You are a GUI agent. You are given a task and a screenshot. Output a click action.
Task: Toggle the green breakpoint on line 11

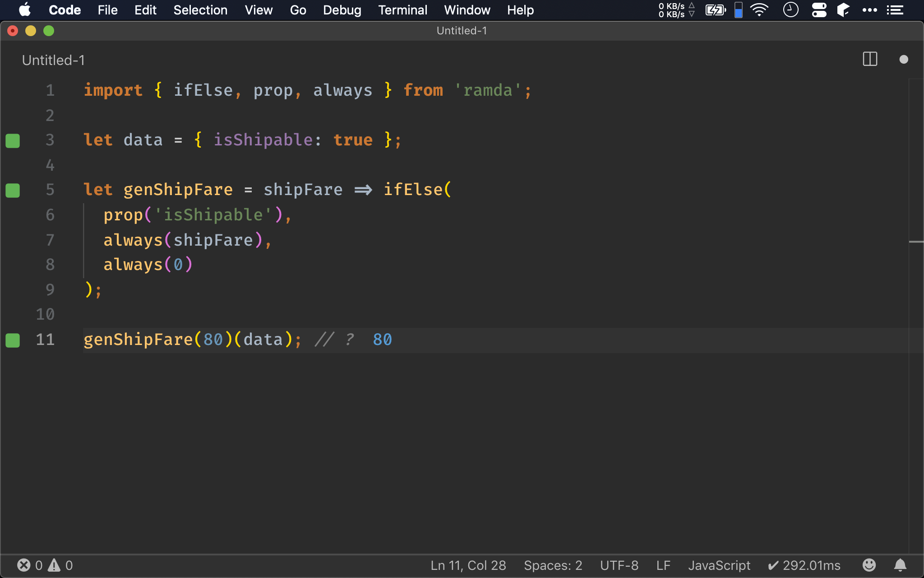14,339
